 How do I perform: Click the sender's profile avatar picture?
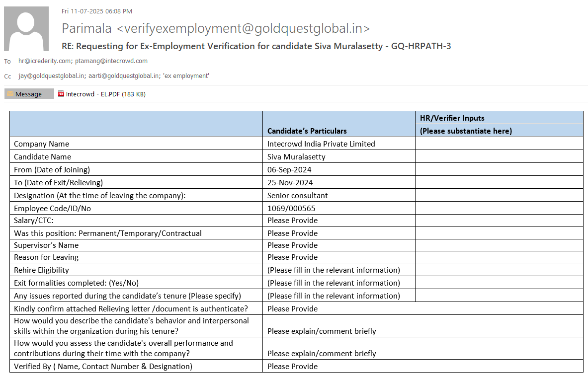[26, 29]
